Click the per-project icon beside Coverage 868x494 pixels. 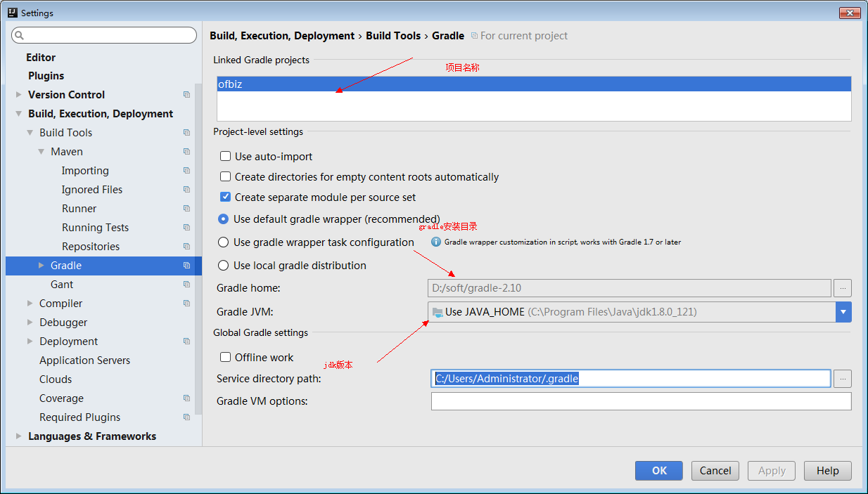click(x=186, y=398)
